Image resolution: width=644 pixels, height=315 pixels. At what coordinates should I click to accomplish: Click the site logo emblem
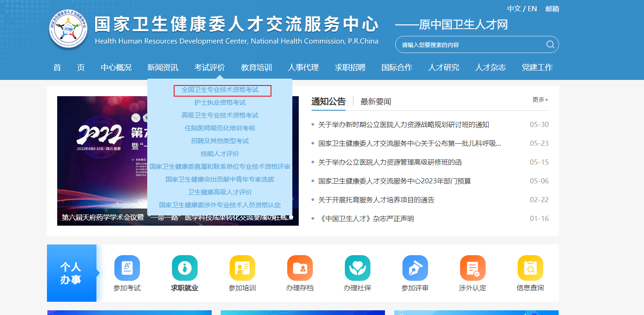pos(68,30)
